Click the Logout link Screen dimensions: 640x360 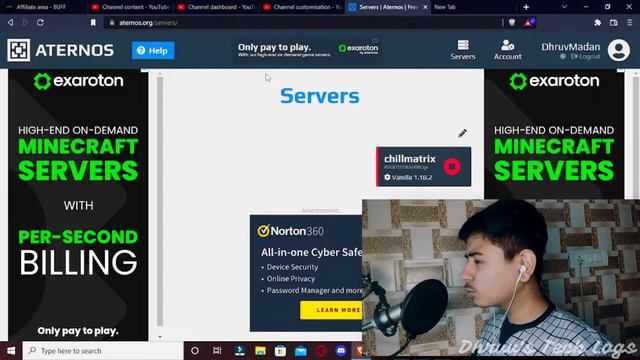point(585,56)
